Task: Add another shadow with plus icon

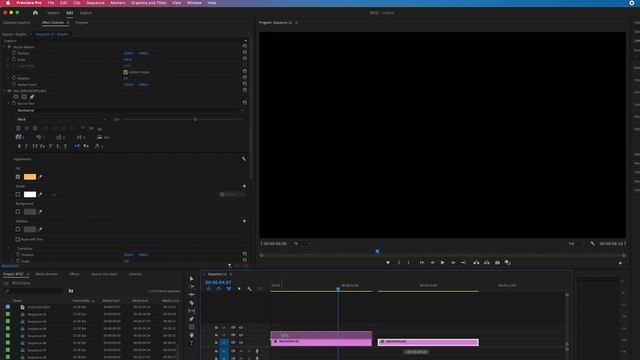Action: point(244,221)
